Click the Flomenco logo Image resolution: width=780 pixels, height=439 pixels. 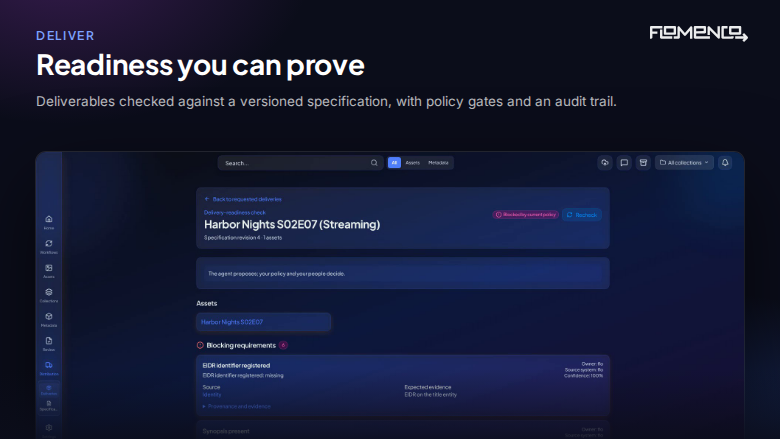point(698,33)
